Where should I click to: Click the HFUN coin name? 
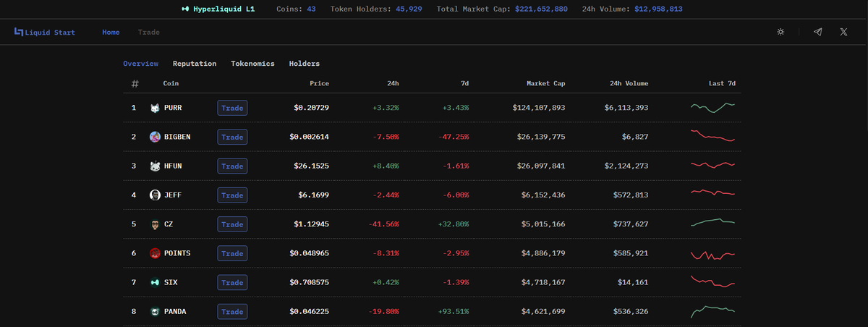(173, 166)
